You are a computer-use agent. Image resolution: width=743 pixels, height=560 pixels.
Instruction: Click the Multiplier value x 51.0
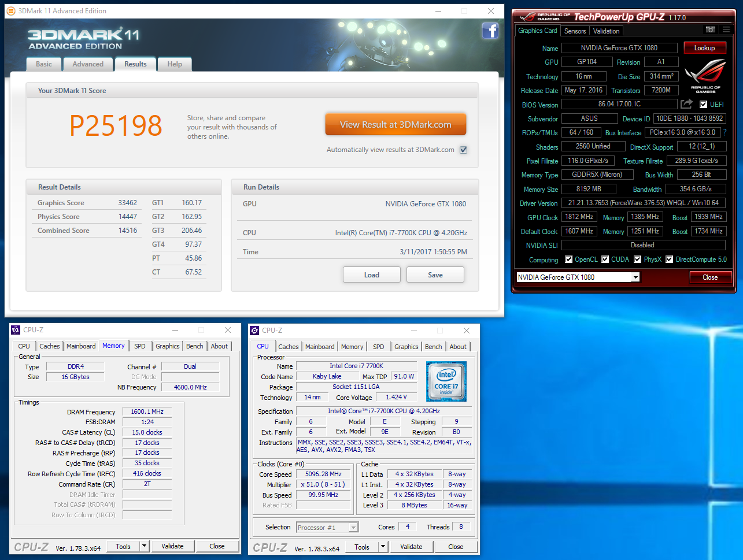coord(323,484)
